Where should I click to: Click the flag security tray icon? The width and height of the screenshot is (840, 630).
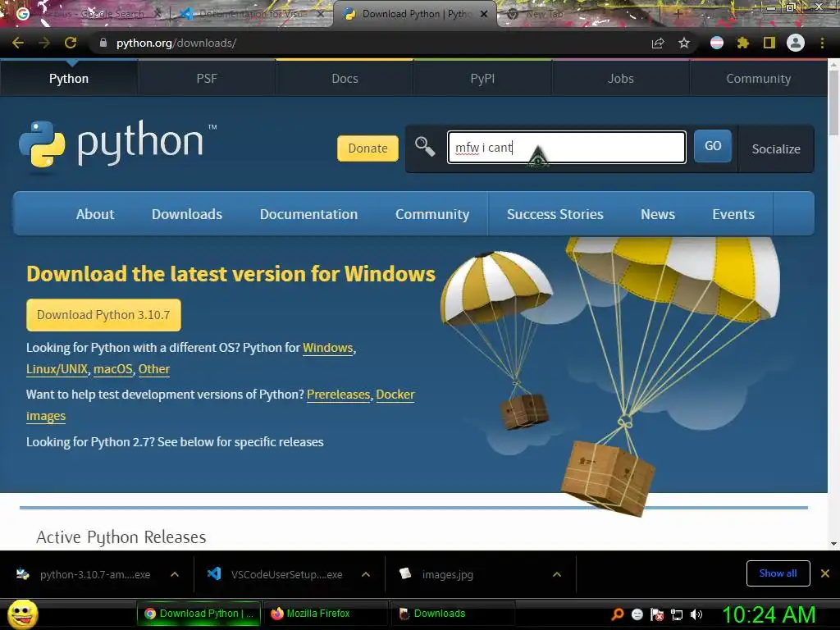point(657,614)
